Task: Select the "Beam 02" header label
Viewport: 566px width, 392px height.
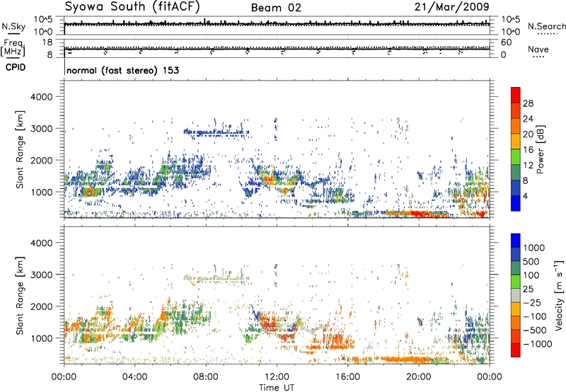Action: [x=276, y=8]
